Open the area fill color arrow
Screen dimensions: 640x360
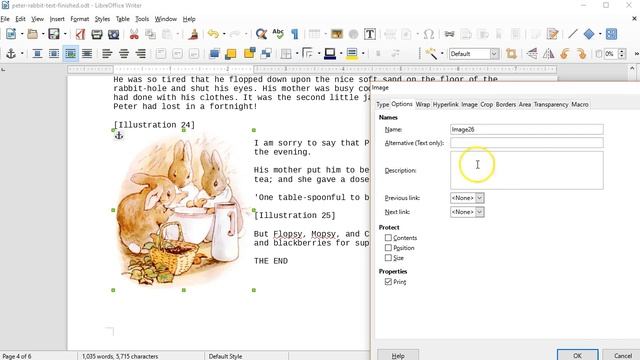pyautogui.click(x=363, y=53)
